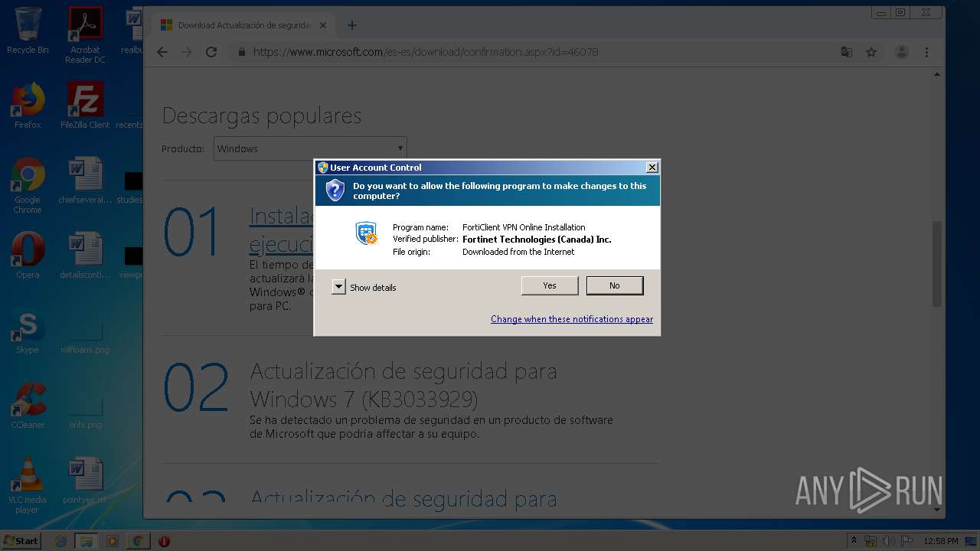The width and height of the screenshot is (980, 551).
Task: Open a new Chrome tab
Action: (352, 25)
